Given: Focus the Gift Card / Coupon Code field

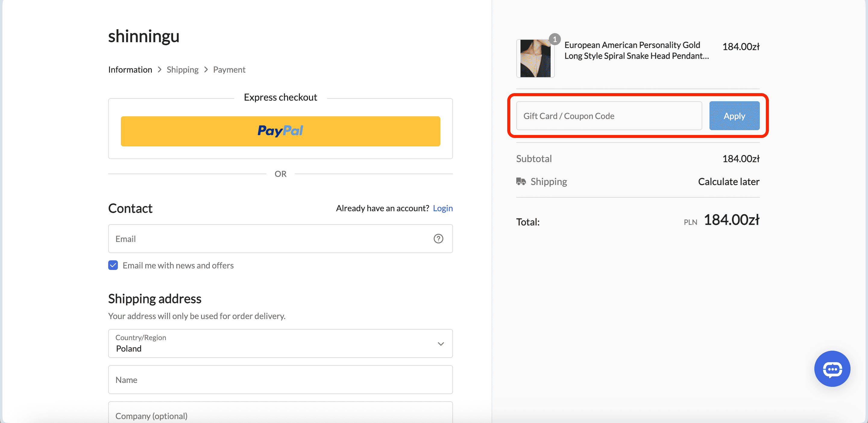Looking at the screenshot, I should 609,116.
